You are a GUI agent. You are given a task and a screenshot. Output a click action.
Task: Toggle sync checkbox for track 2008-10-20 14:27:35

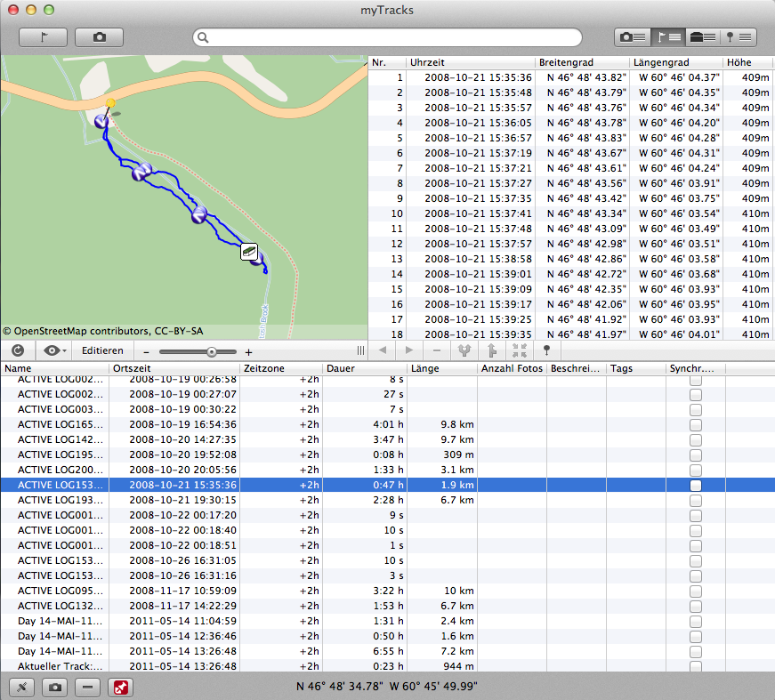tap(696, 440)
